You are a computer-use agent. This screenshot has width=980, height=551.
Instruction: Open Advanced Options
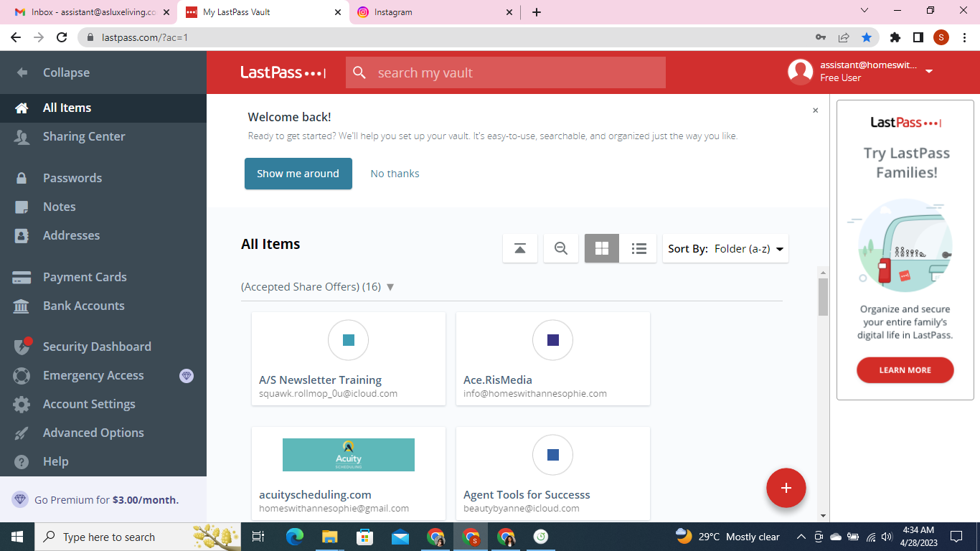[103, 433]
